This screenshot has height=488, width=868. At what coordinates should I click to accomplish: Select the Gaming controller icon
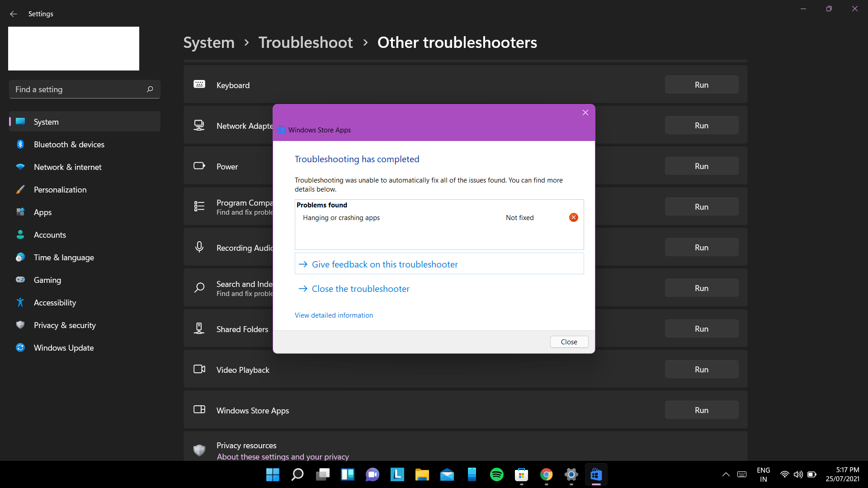point(20,280)
